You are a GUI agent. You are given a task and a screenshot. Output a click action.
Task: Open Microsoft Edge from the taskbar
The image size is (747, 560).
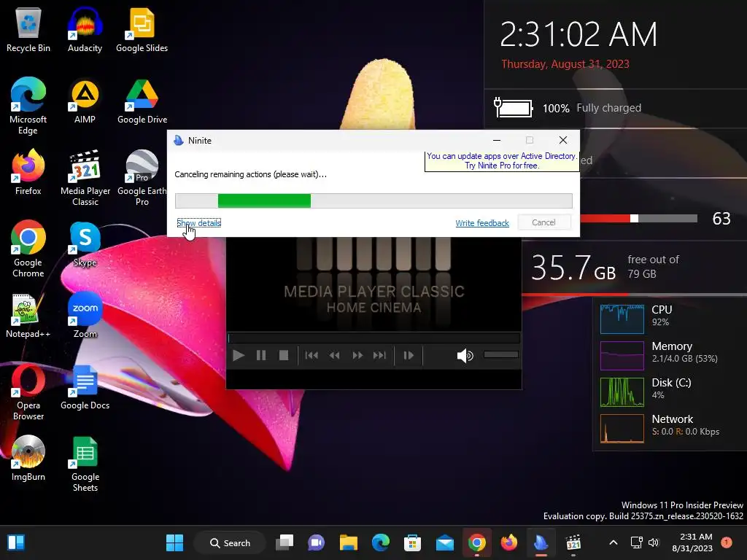coord(381,542)
